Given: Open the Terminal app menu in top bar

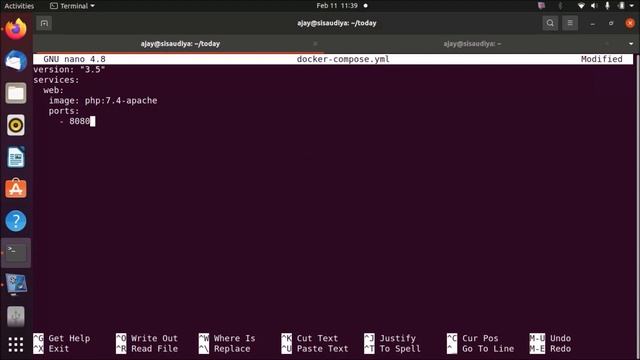Looking at the screenshot, I should click(x=72, y=6).
